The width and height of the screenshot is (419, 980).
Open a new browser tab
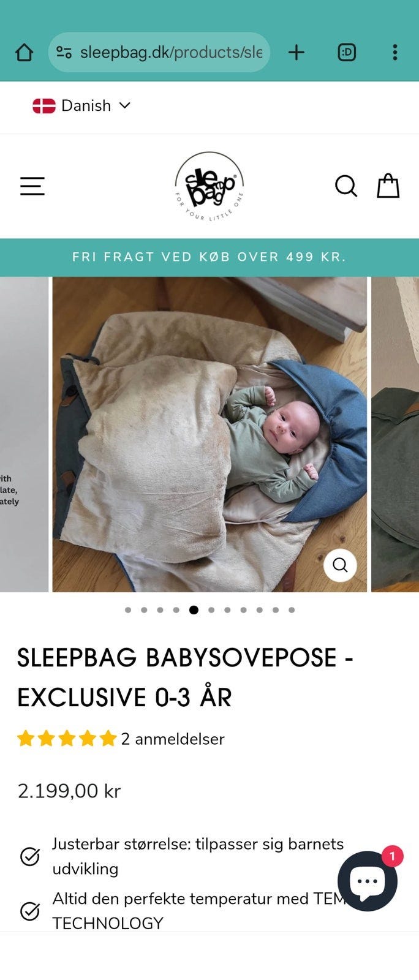296,53
